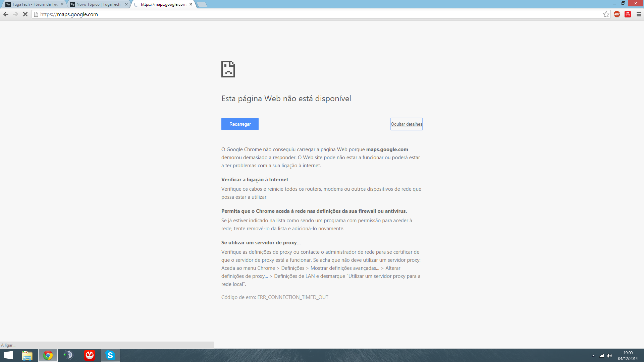644x362 pixels.
Task: Open Skype from the taskbar
Action: point(110,355)
